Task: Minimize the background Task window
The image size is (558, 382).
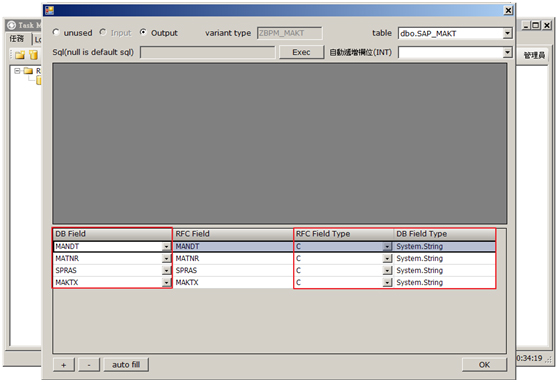Action: click(x=526, y=25)
